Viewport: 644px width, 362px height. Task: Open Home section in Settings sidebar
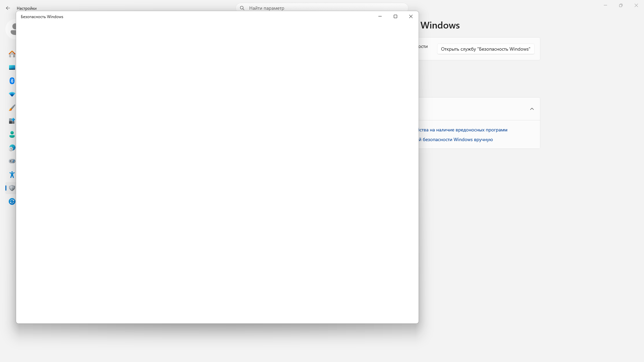[12, 54]
